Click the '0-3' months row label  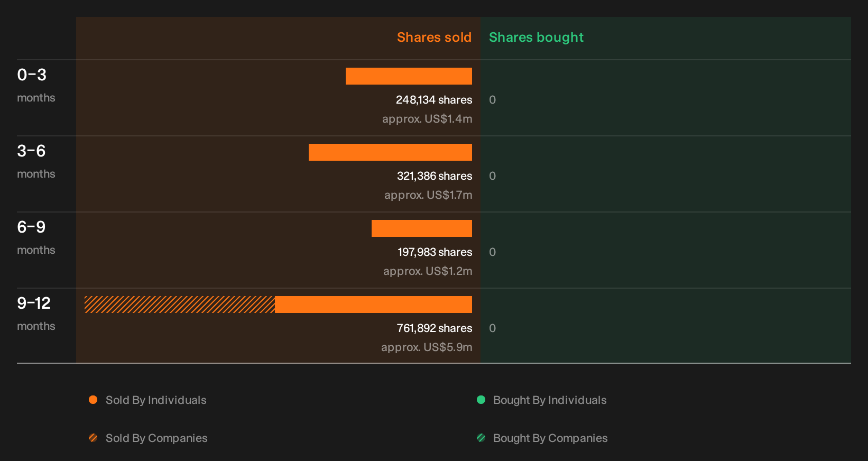coord(32,75)
